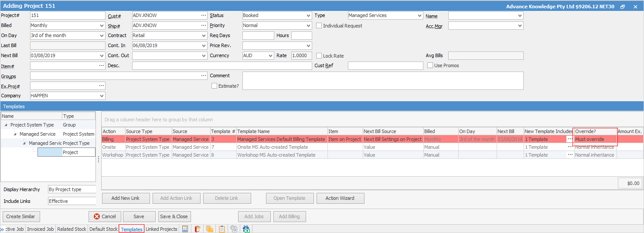Screen dimensions: 644x233
Task: Open the Status dropdown showing Booked
Action: pyautogui.click(x=277, y=15)
